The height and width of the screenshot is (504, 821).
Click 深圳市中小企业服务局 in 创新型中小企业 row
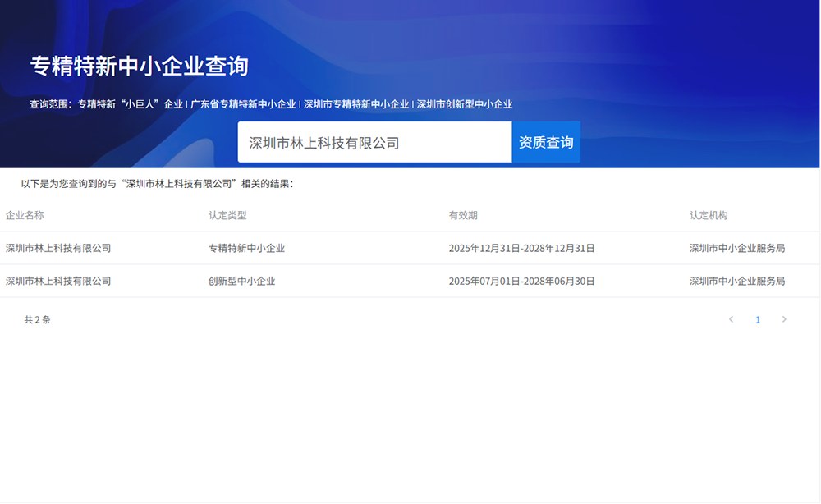(x=737, y=281)
